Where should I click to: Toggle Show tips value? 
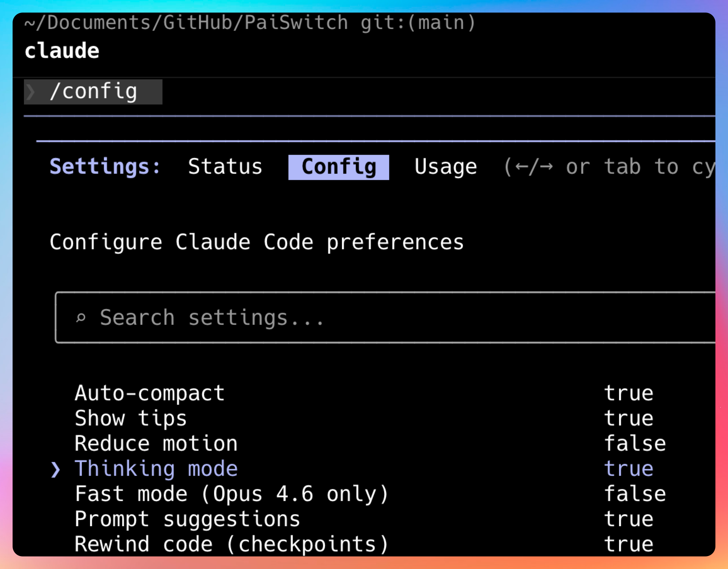[628, 419]
